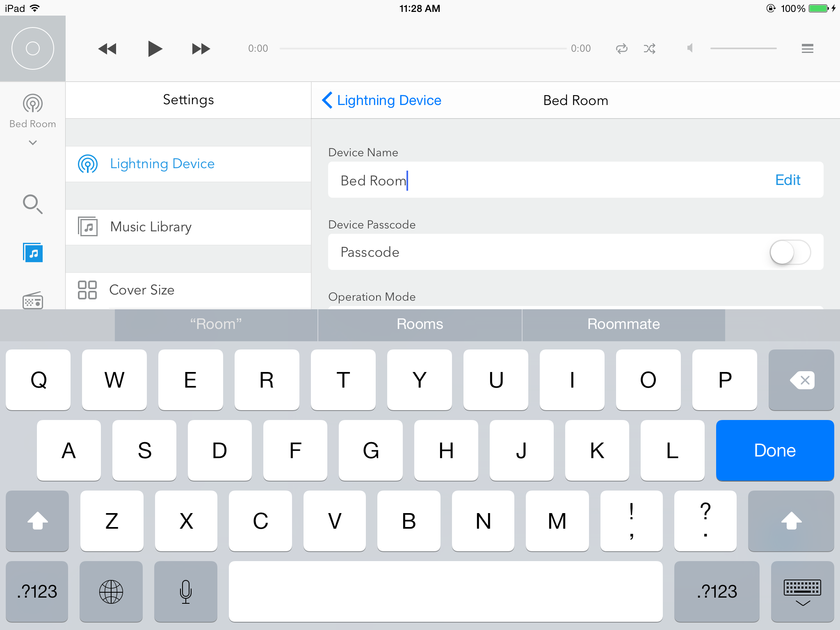Tap the right Shift key
Screen dimensions: 840x630
(791, 521)
